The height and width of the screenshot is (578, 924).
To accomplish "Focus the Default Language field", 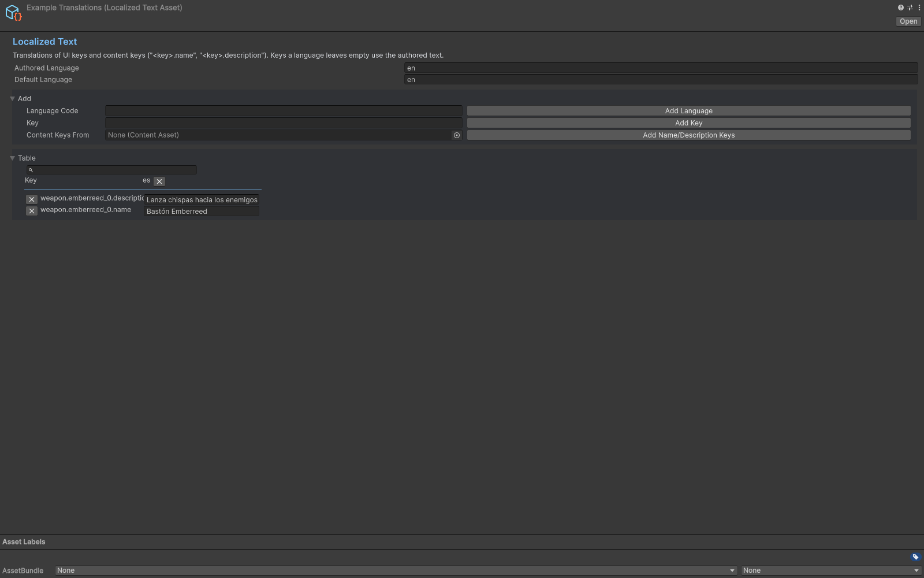I will point(661,80).
